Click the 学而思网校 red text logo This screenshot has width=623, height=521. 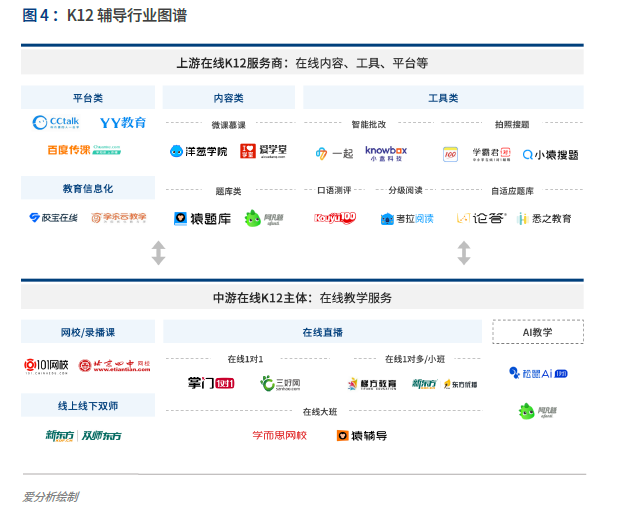point(279,436)
